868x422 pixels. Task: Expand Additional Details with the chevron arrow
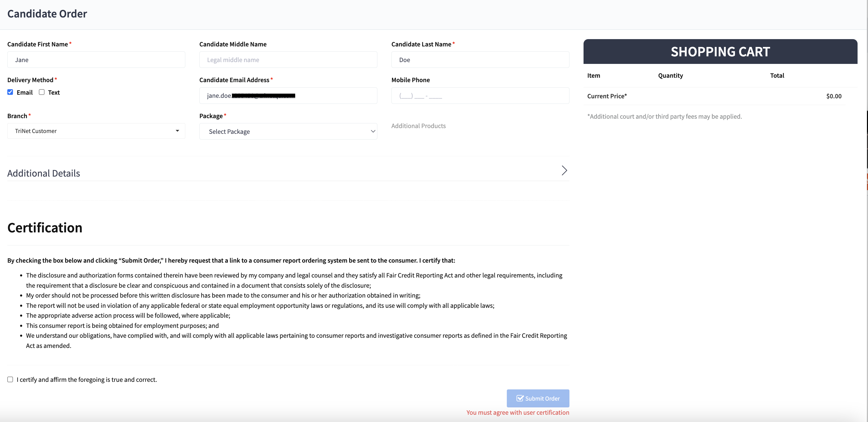tap(564, 170)
